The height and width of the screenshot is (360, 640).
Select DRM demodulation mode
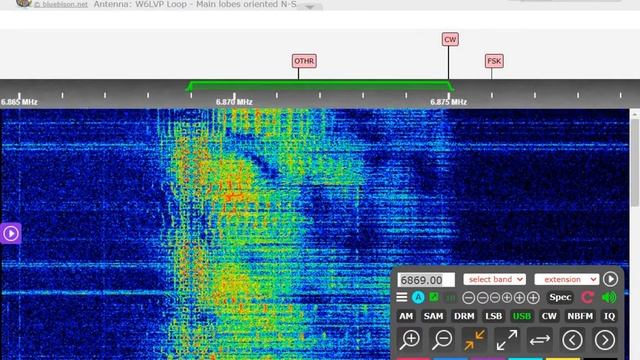[x=464, y=316]
